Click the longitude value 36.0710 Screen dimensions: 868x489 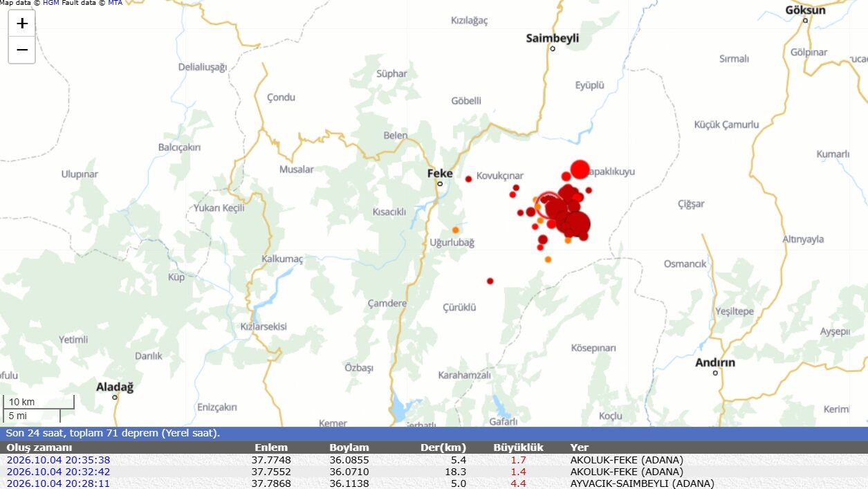click(x=349, y=472)
